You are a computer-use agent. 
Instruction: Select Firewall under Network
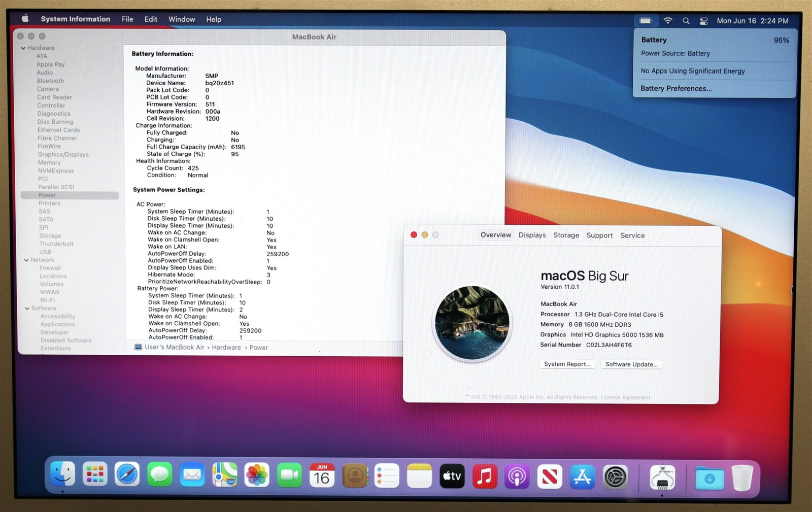(x=50, y=268)
